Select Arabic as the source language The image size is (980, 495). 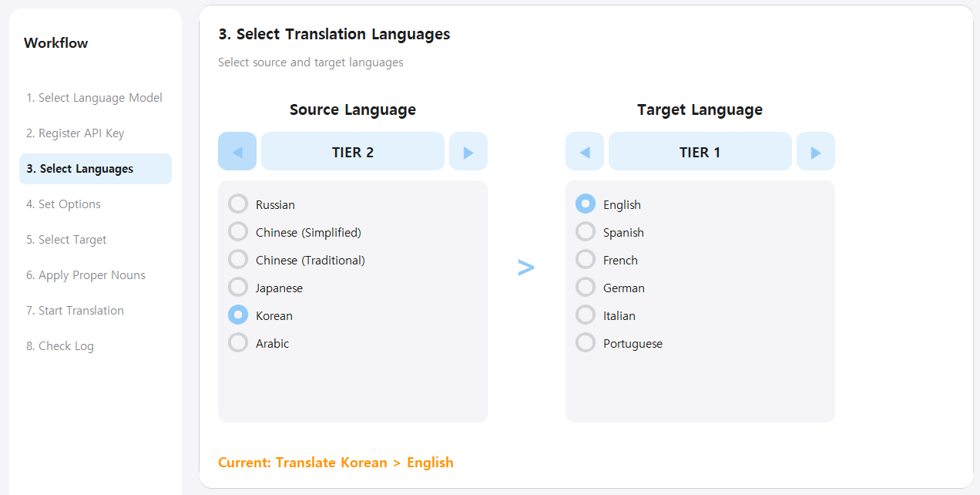pyautogui.click(x=238, y=342)
